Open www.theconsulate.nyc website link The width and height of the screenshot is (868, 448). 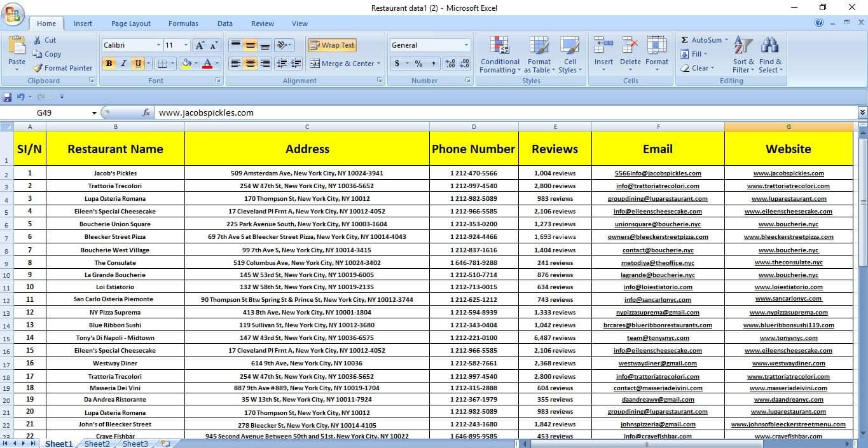click(x=789, y=262)
